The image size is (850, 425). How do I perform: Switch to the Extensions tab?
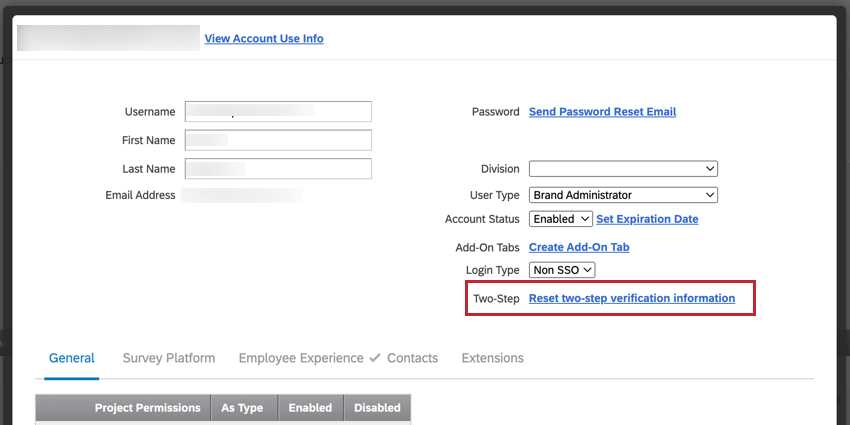click(x=492, y=358)
